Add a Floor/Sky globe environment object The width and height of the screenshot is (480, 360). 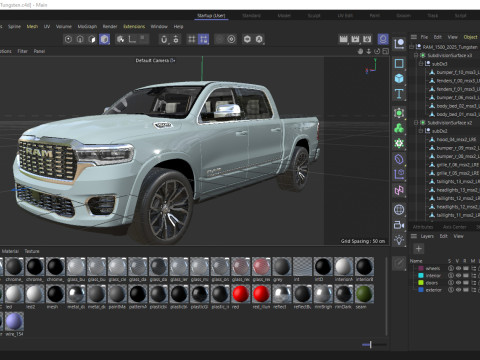399,210
